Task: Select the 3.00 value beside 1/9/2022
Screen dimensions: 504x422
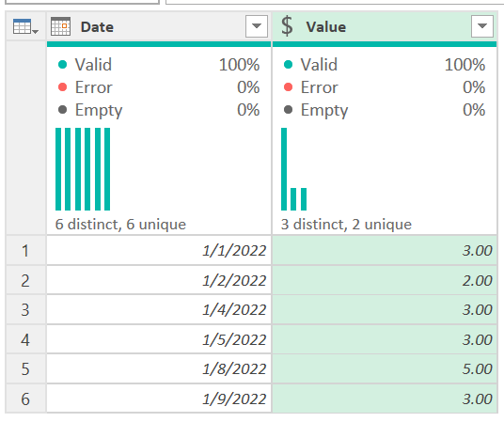Action: coord(385,399)
